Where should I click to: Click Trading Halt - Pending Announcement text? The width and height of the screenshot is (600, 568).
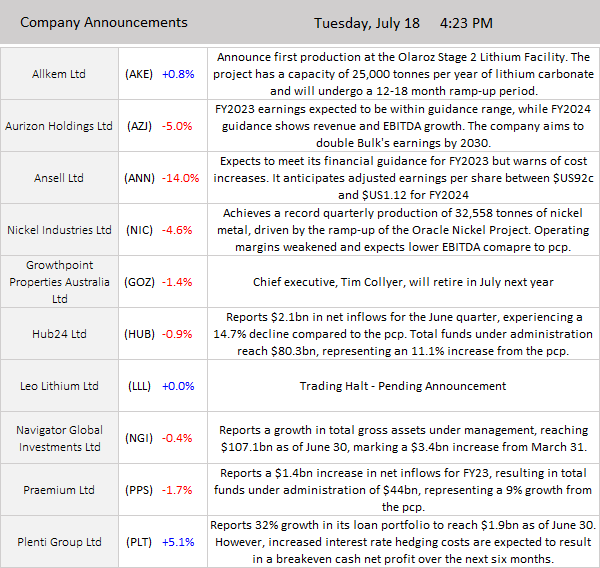click(403, 386)
